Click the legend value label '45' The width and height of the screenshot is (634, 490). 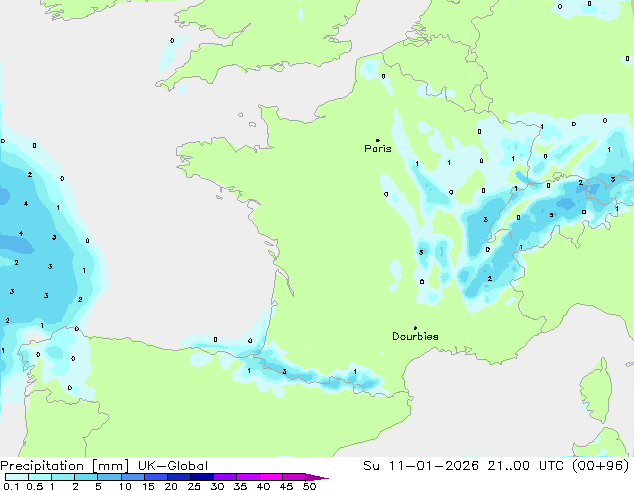coord(287,486)
